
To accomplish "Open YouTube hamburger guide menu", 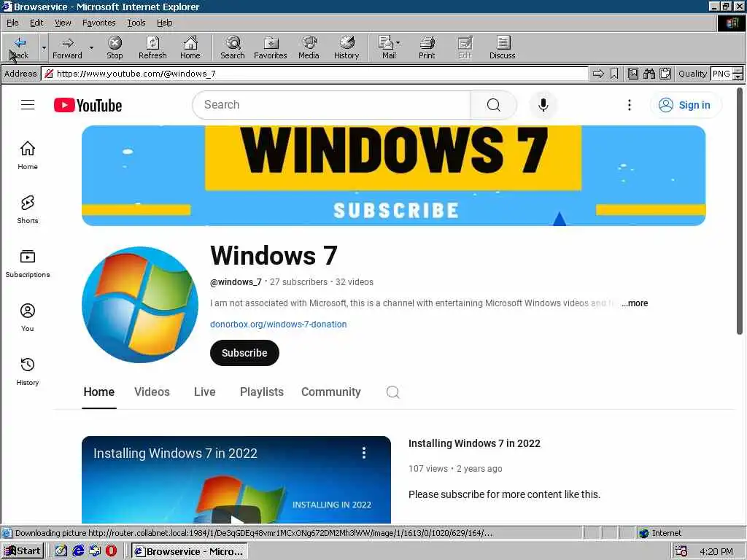I will [x=28, y=105].
